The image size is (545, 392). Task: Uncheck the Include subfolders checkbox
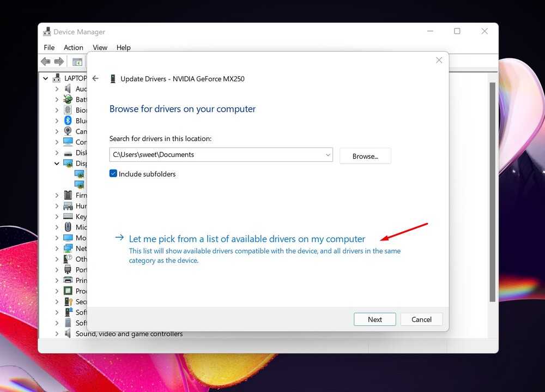113,174
